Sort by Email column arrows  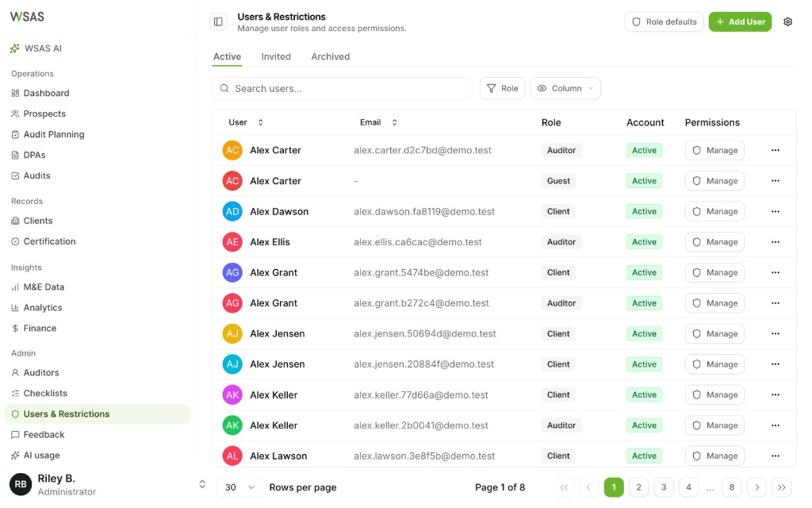pos(395,122)
